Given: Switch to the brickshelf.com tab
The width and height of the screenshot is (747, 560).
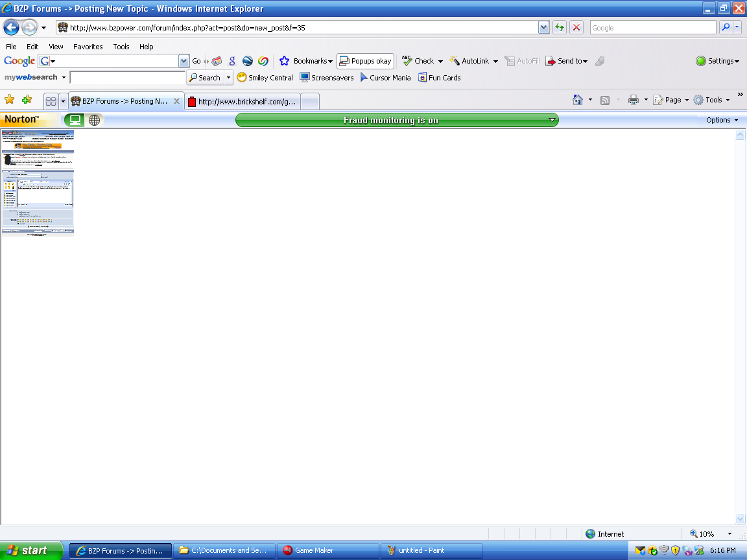Looking at the screenshot, I should click(x=243, y=101).
